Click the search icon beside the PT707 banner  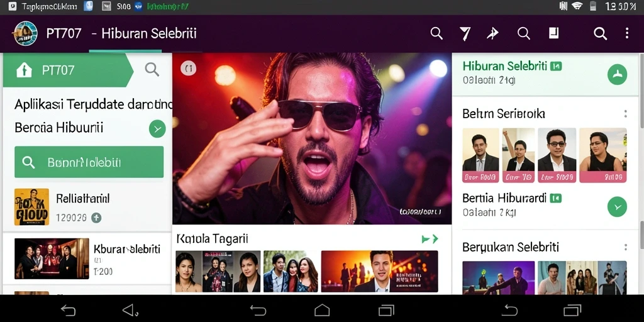pyautogui.click(x=152, y=69)
